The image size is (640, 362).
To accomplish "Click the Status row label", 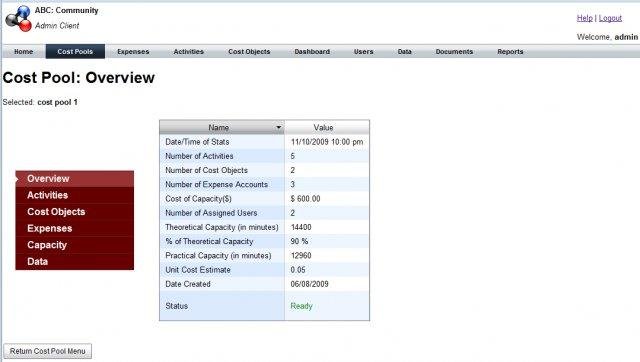I will pos(176,306).
